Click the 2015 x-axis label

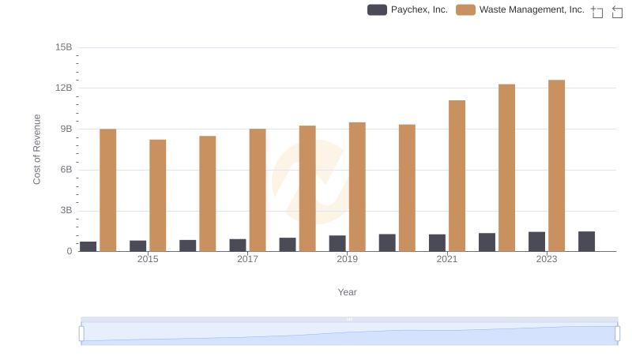pyautogui.click(x=148, y=259)
